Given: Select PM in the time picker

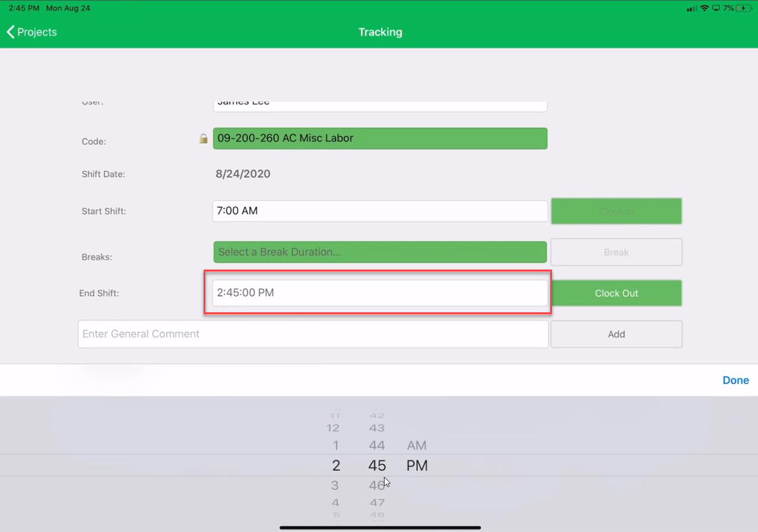Looking at the screenshot, I should (417, 466).
